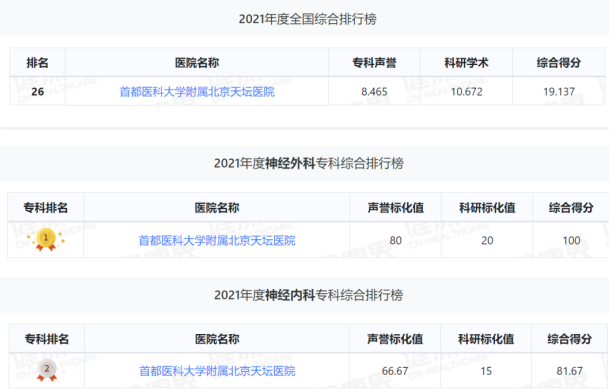Click the 专科声誉 column header
Viewport: 609px width, 391px height.
click(374, 63)
